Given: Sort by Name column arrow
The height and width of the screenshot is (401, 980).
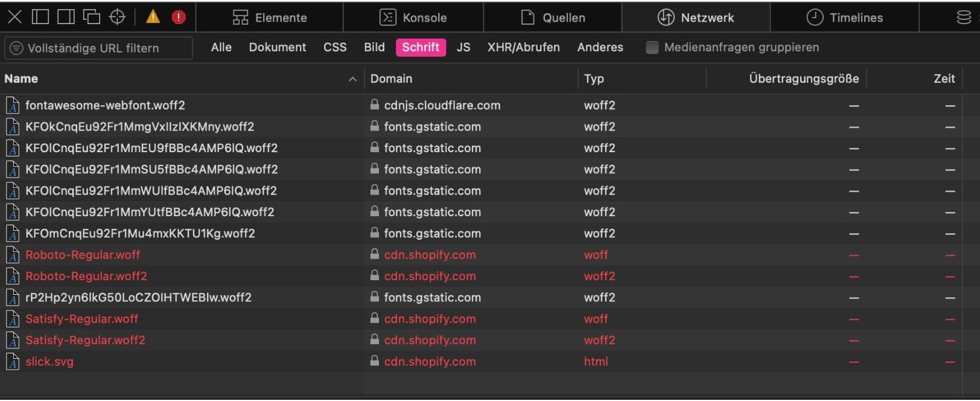Looking at the screenshot, I should tap(352, 79).
